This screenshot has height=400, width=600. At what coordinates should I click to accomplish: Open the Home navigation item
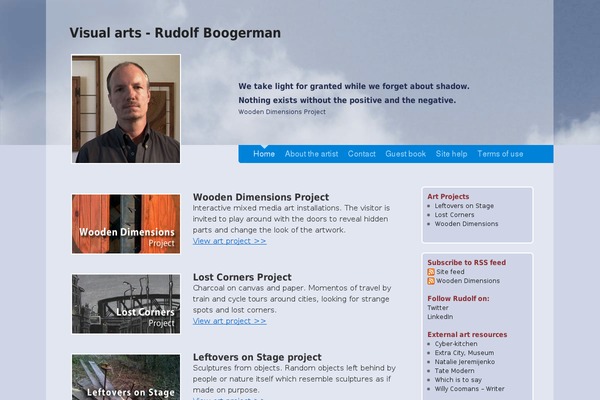coord(264,154)
